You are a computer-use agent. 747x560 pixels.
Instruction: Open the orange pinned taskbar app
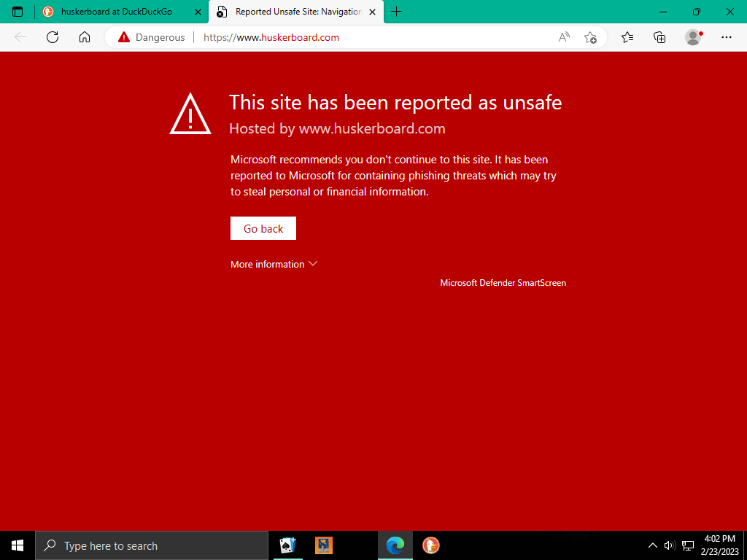pos(324,545)
